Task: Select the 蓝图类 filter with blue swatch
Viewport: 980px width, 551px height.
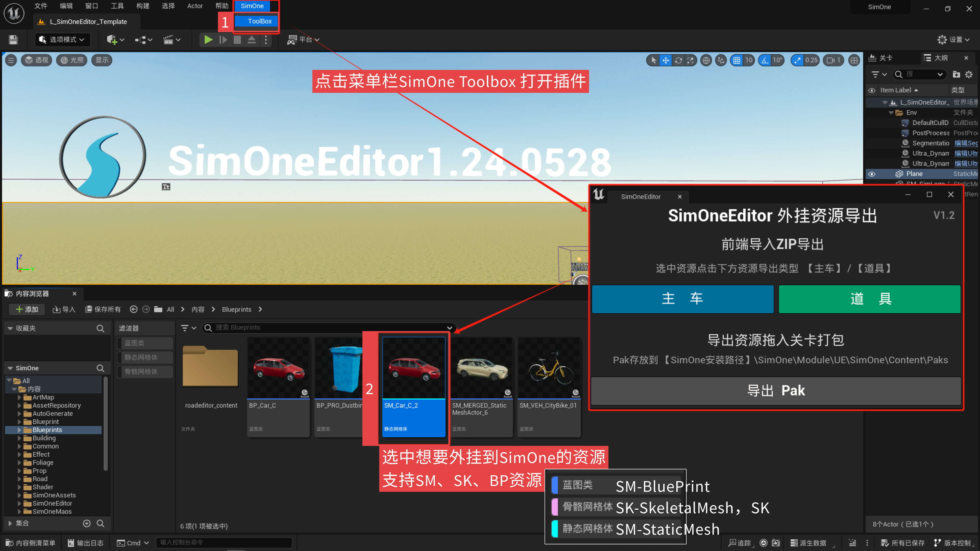Action: 145,343
